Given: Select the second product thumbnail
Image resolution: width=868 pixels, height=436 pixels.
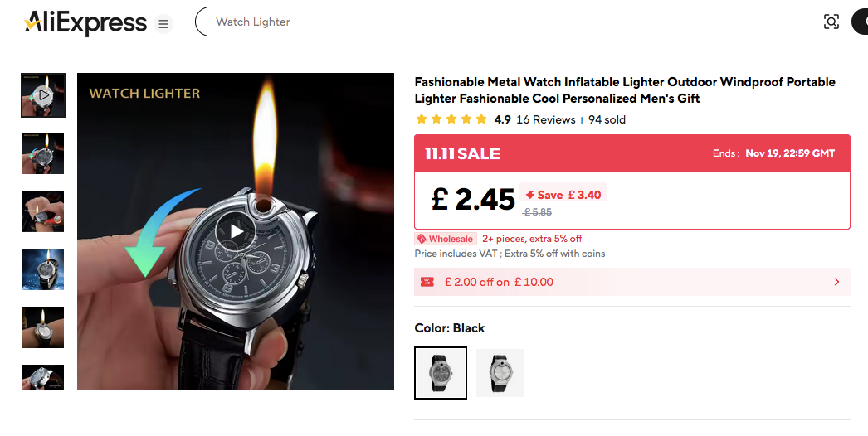Looking at the screenshot, I should (43, 153).
